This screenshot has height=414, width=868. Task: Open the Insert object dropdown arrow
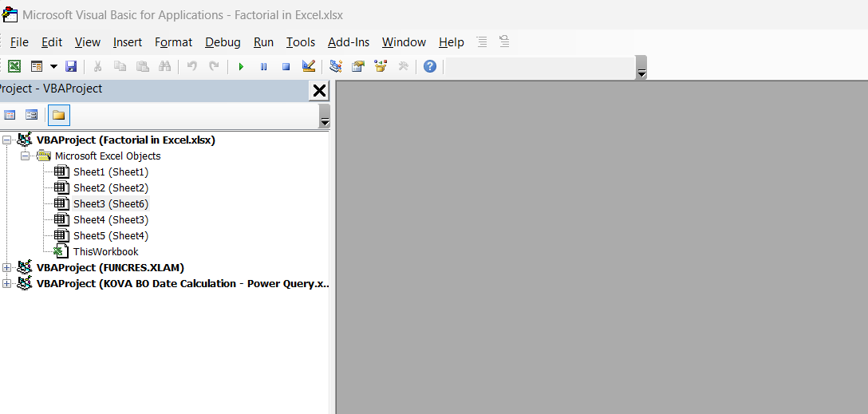(x=53, y=66)
